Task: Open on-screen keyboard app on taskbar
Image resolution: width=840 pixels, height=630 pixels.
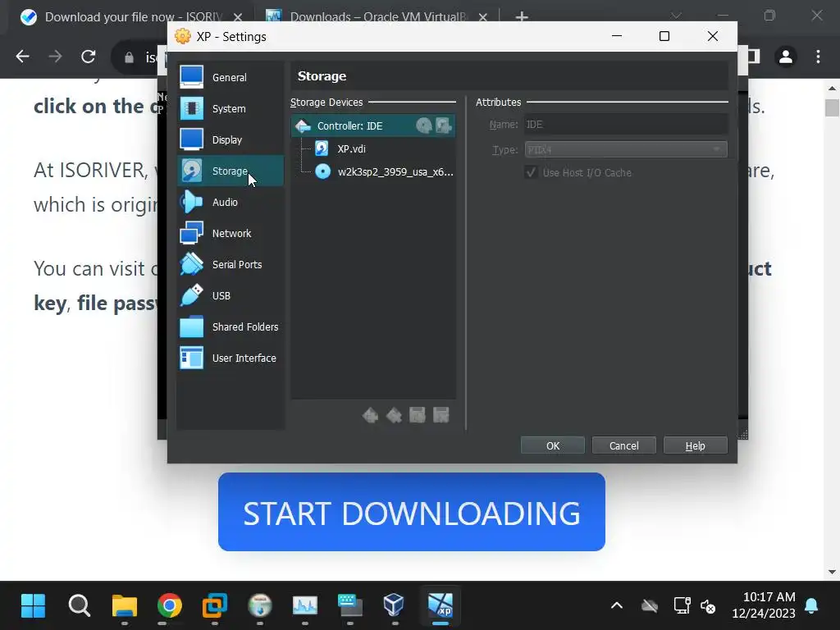Action: point(349,606)
